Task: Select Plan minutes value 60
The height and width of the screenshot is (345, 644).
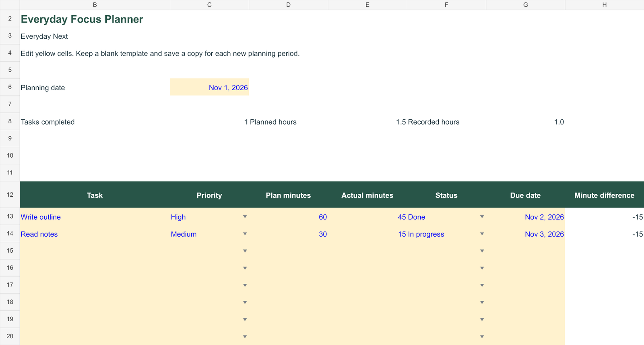Action: (288, 217)
